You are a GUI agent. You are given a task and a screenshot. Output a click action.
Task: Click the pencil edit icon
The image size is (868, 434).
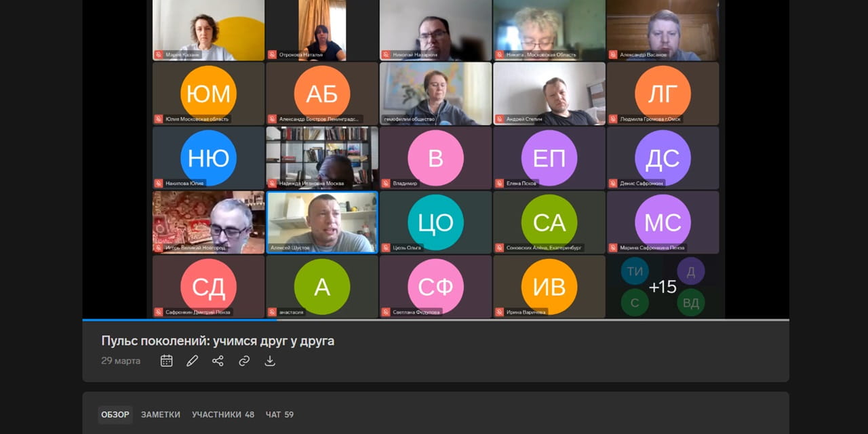click(x=192, y=361)
